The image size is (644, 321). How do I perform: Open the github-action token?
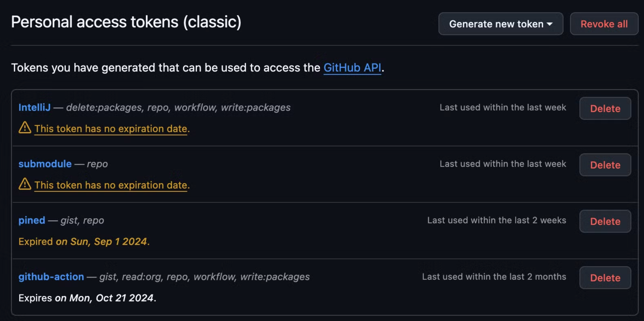[x=51, y=277]
